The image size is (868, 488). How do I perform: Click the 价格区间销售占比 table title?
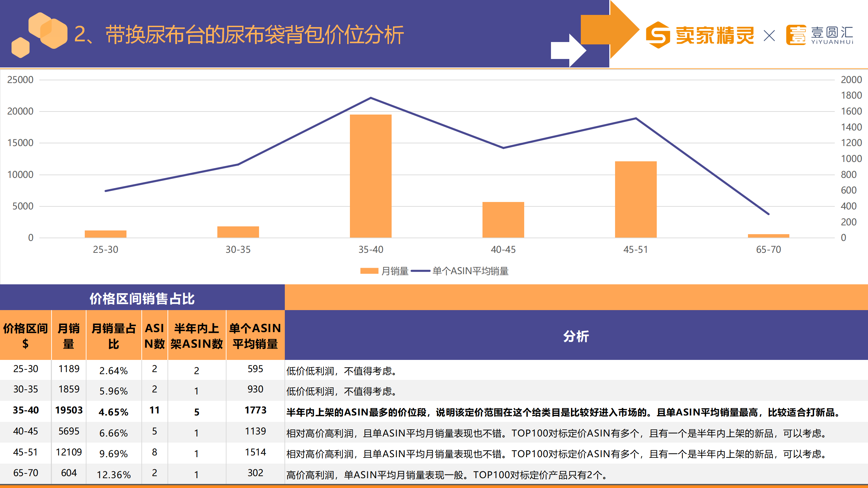point(142,299)
